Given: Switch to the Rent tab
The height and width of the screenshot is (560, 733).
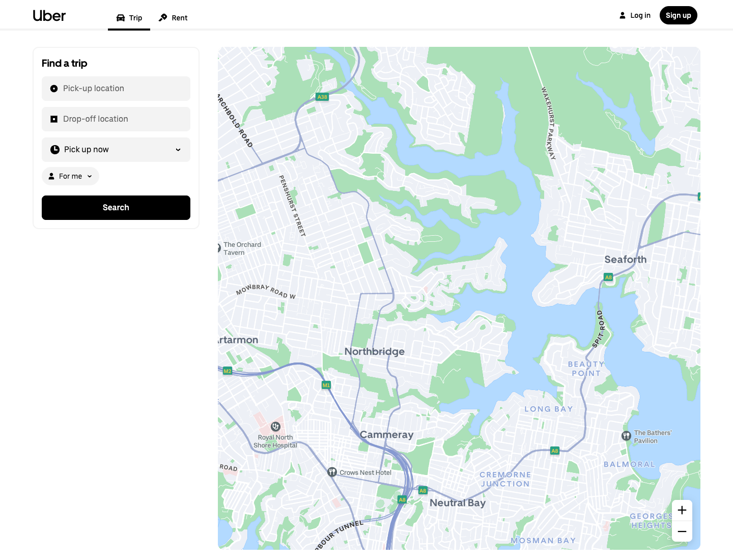Looking at the screenshot, I should 173,18.
